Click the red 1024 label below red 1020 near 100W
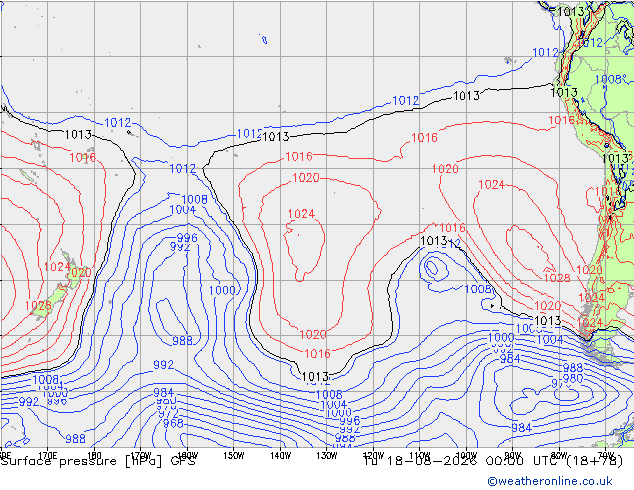Image resolution: width=634 pixels, height=490 pixels. [x=492, y=185]
